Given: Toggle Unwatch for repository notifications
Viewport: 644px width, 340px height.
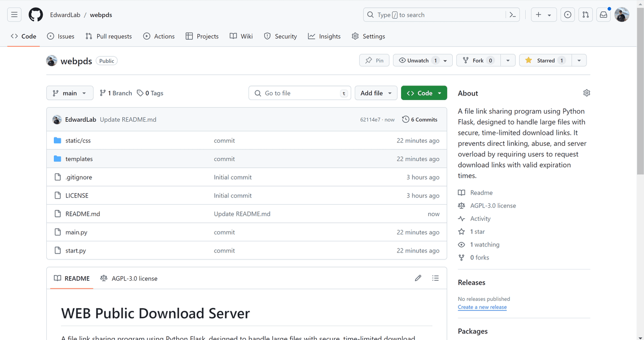Looking at the screenshot, I should (x=418, y=60).
